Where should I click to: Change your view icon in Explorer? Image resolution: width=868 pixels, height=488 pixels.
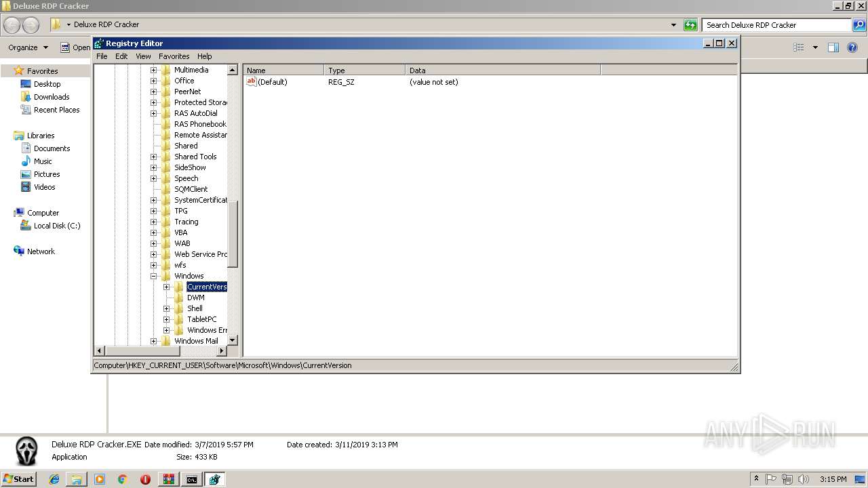[x=799, y=47]
